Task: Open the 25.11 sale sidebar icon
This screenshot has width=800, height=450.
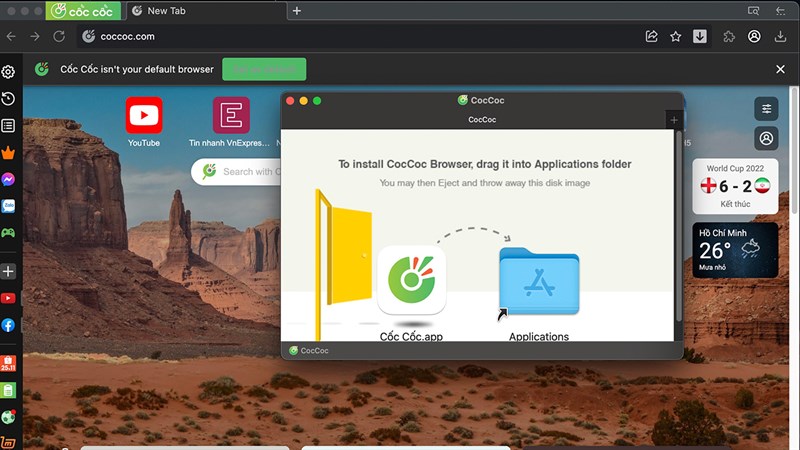Action: point(8,363)
